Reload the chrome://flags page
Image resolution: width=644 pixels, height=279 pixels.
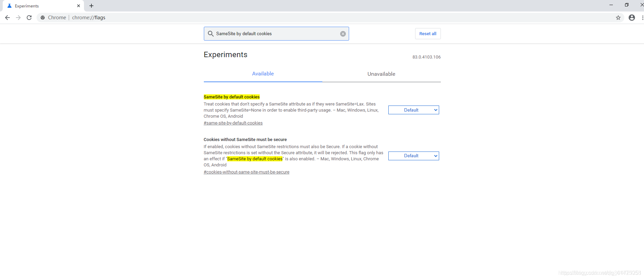point(29,18)
